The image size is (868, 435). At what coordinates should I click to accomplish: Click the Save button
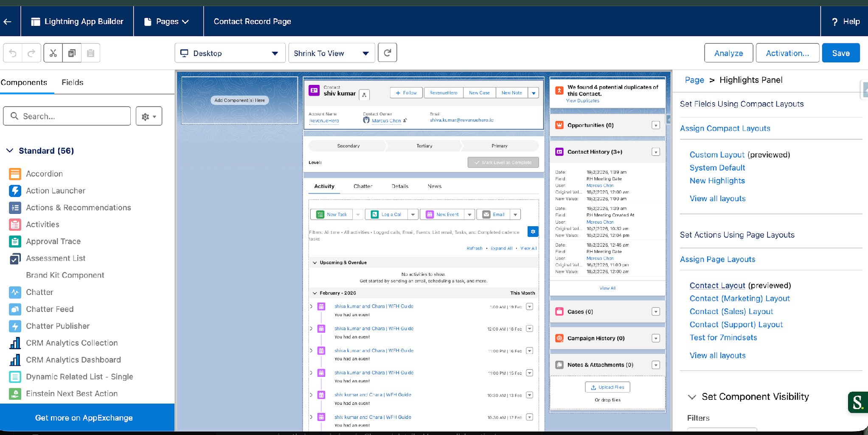click(x=841, y=53)
